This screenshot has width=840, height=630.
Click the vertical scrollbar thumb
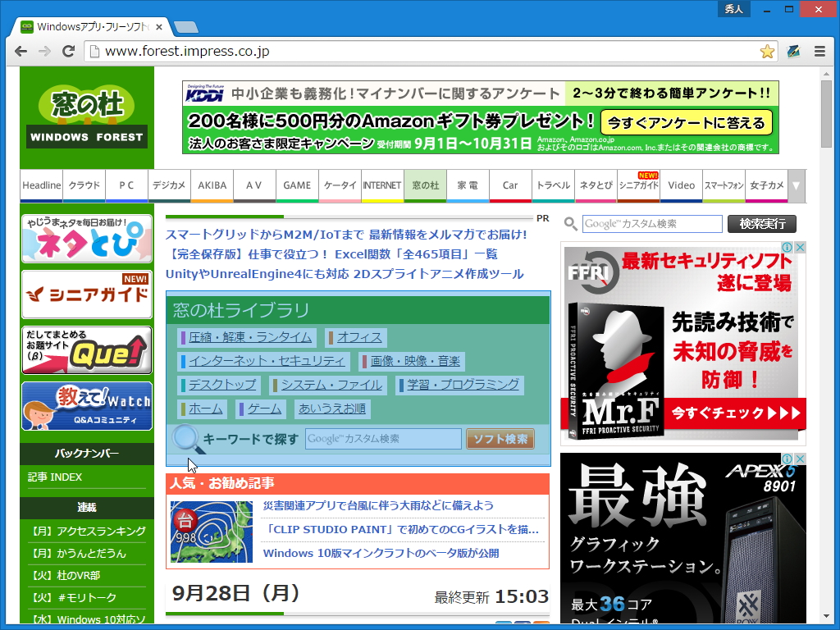point(826,113)
